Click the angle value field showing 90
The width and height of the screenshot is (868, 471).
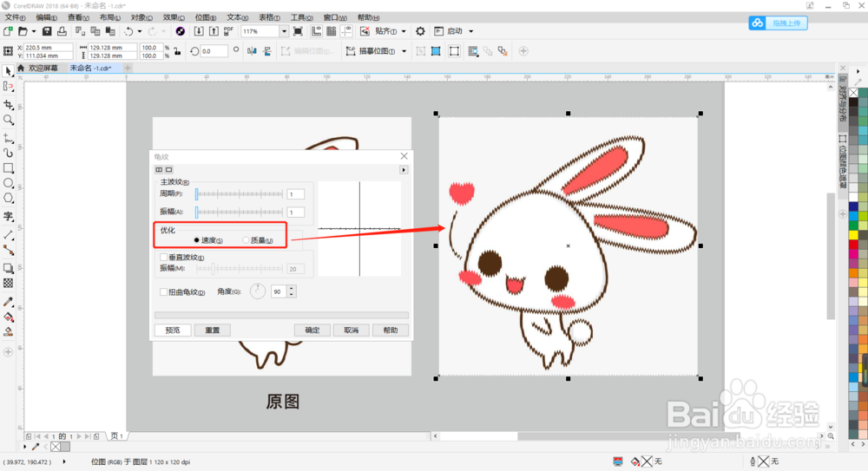(x=279, y=291)
